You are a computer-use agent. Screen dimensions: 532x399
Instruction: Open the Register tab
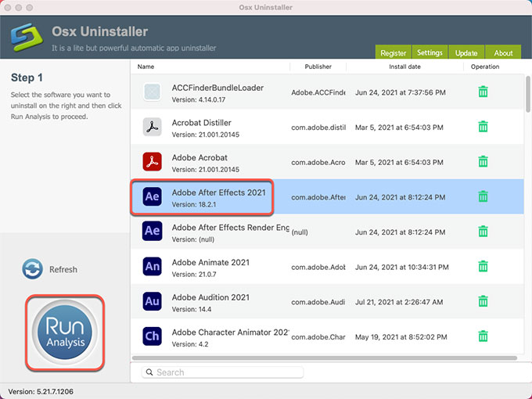click(393, 53)
